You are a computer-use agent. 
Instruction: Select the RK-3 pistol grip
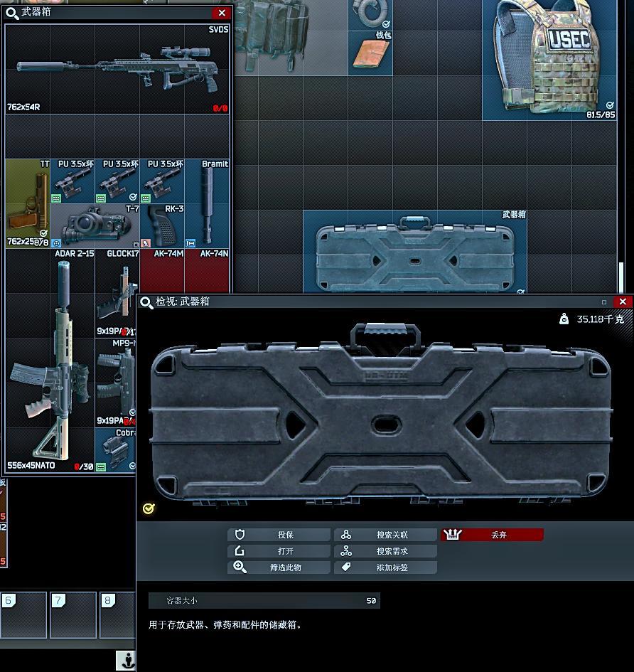point(162,226)
